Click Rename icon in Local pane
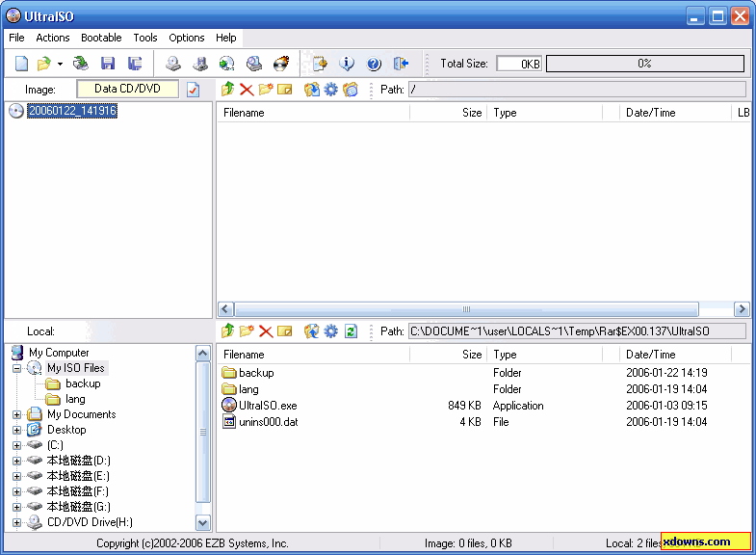The image size is (756, 555). point(285,331)
